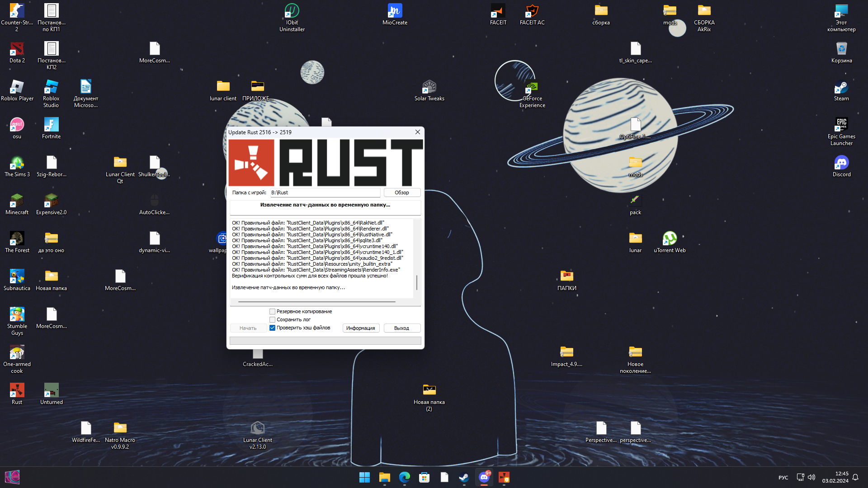
Task: Select the MioCreate desktop icon
Action: [395, 14]
